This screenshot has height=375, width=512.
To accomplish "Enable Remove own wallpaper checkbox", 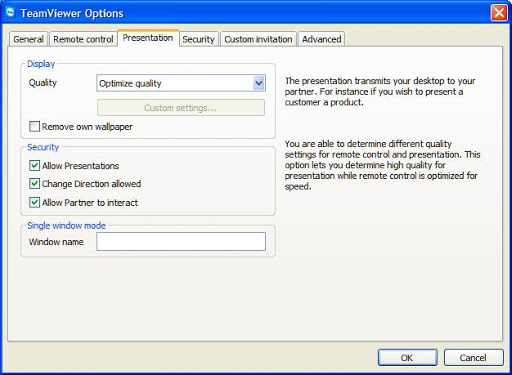I will [34, 127].
